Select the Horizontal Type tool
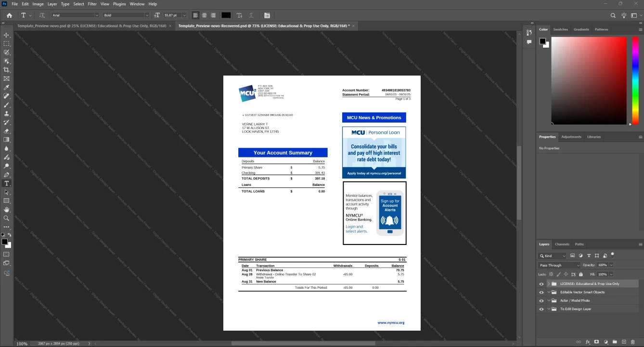Image resolution: width=644 pixels, height=347 pixels. point(6,183)
